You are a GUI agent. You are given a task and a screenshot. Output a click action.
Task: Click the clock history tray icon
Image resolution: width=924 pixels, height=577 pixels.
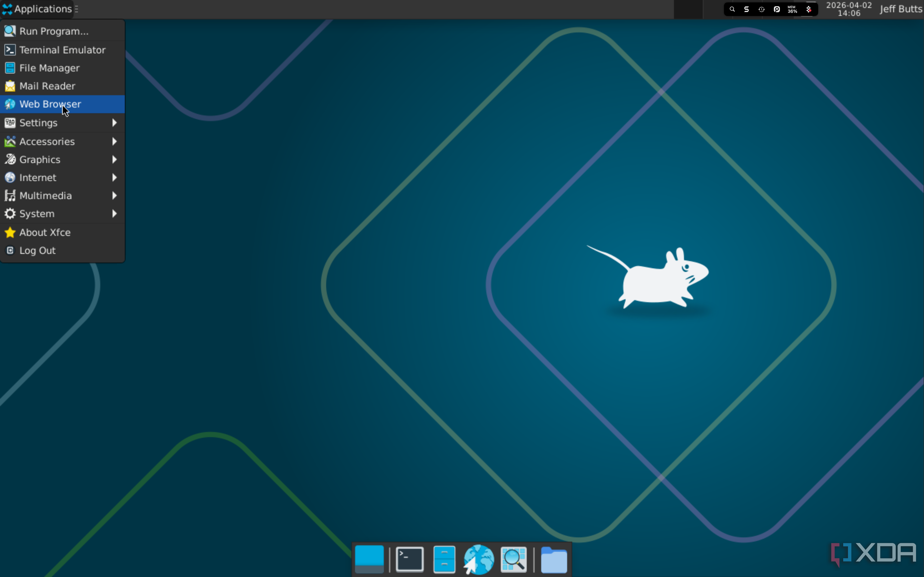click(761, 9)
